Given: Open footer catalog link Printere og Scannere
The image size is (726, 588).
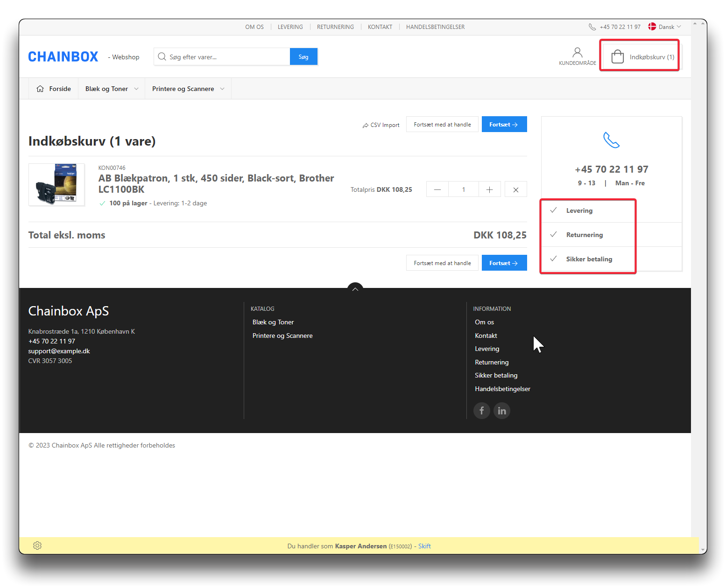Looking at the screenshot, I should [282, 336].
